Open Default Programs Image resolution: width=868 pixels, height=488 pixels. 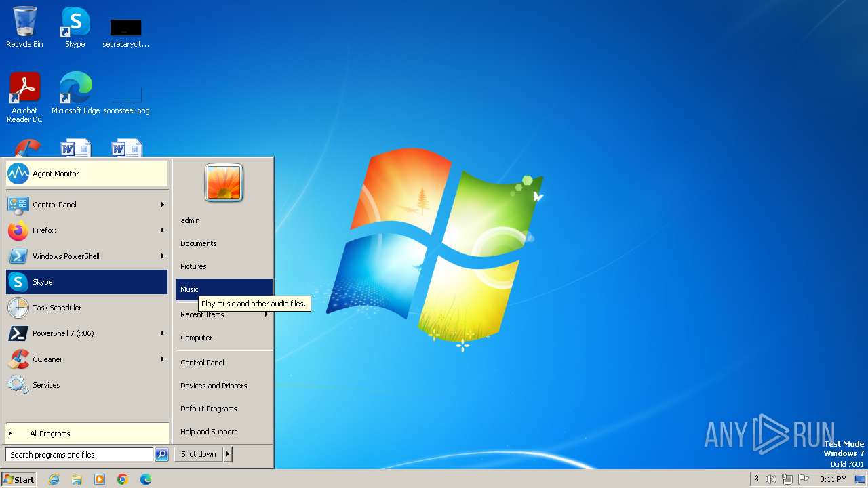[x=224, y=409]
